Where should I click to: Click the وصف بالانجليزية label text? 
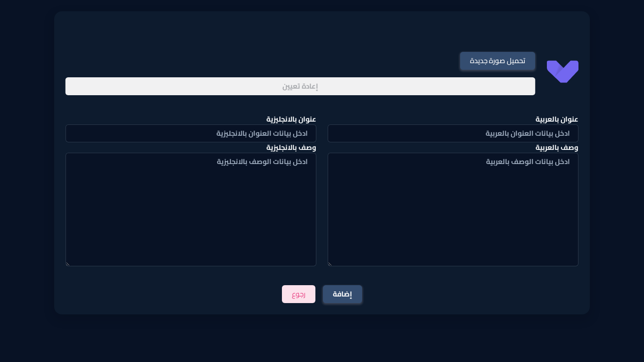(x=291, y=148)
